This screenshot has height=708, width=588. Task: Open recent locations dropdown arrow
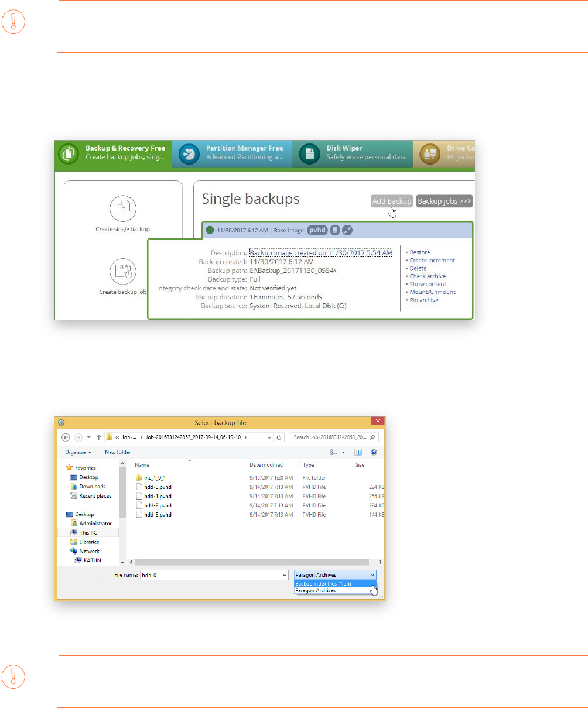89,437
